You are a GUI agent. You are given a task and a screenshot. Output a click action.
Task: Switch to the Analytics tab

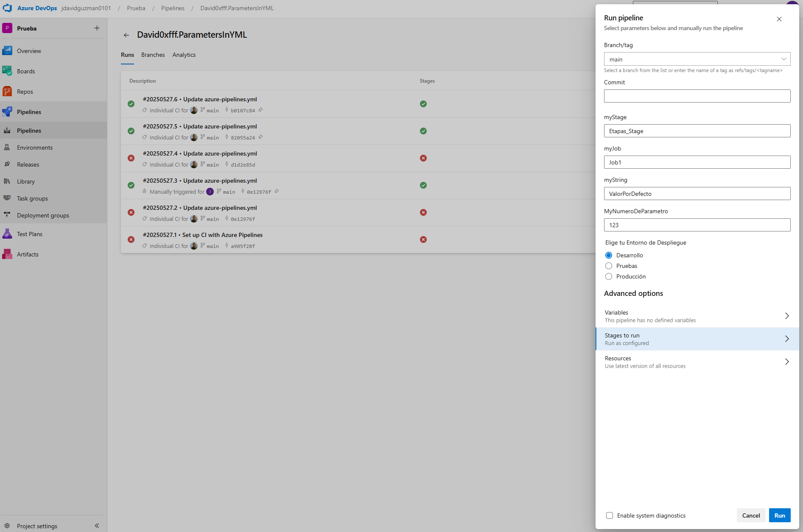coord(184,55)
